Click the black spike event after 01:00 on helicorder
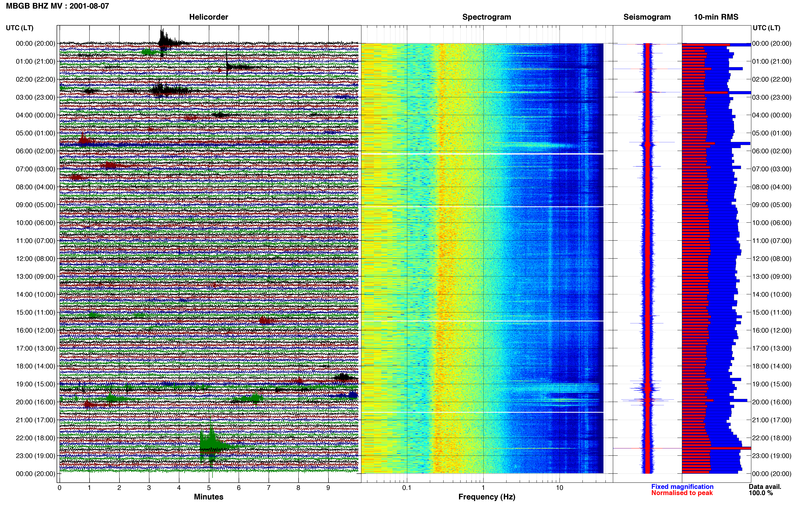This screenshot has width=812, height=508. (x=228, y=67)
